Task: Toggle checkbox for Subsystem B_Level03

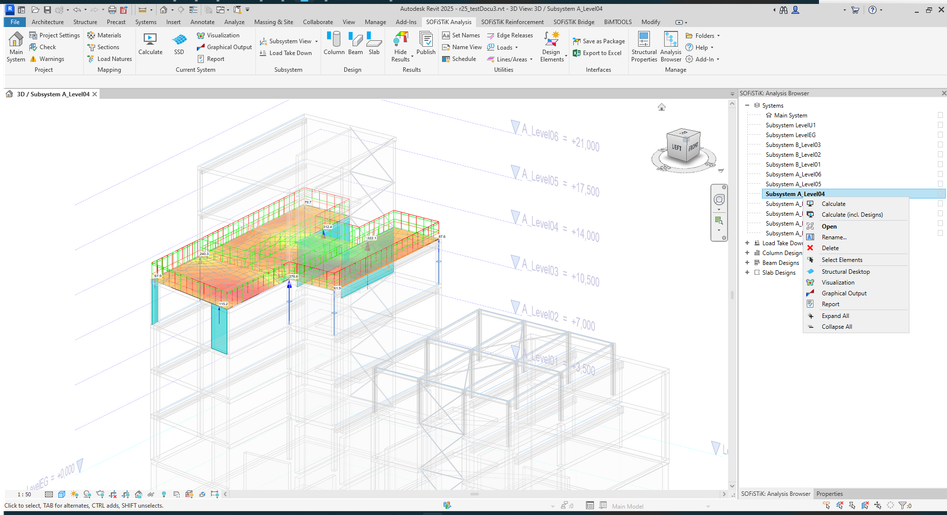Action: coord(940,145)
